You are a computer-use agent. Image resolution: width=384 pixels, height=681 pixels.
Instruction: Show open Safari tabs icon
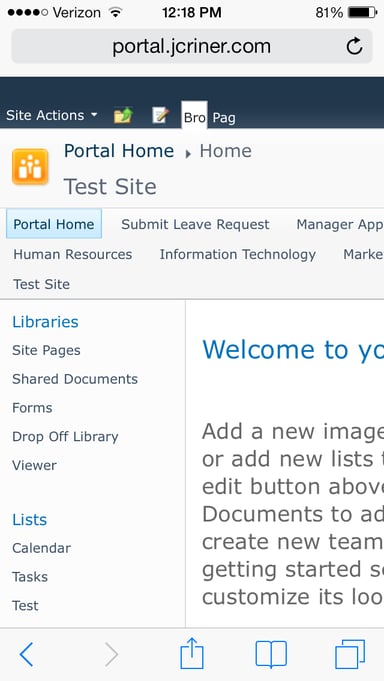350,654
